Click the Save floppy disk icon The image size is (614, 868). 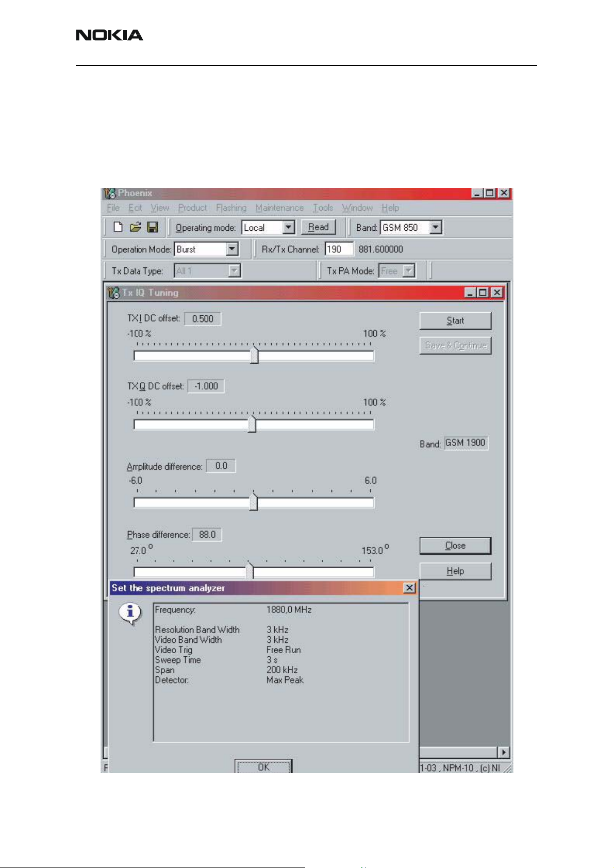coord(152,227)
